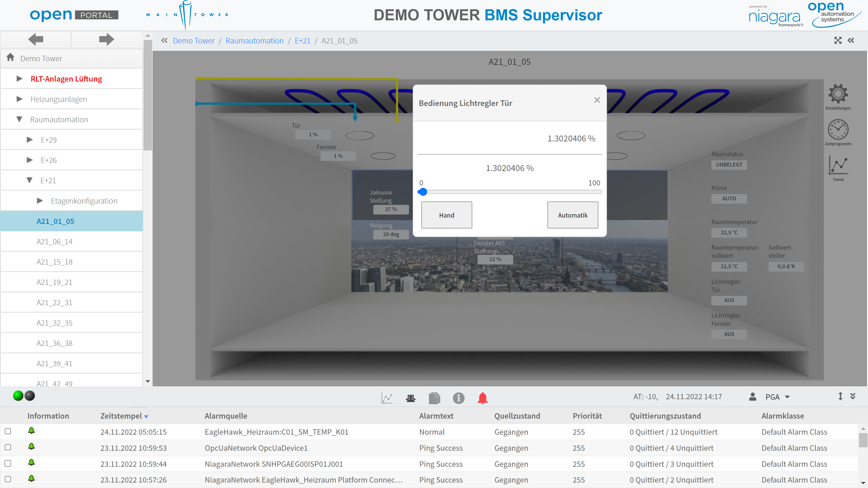
Task: Check the OpcUaNetwork OpcUaDevice1 alarm row checkbox
Action: [8, 447]
